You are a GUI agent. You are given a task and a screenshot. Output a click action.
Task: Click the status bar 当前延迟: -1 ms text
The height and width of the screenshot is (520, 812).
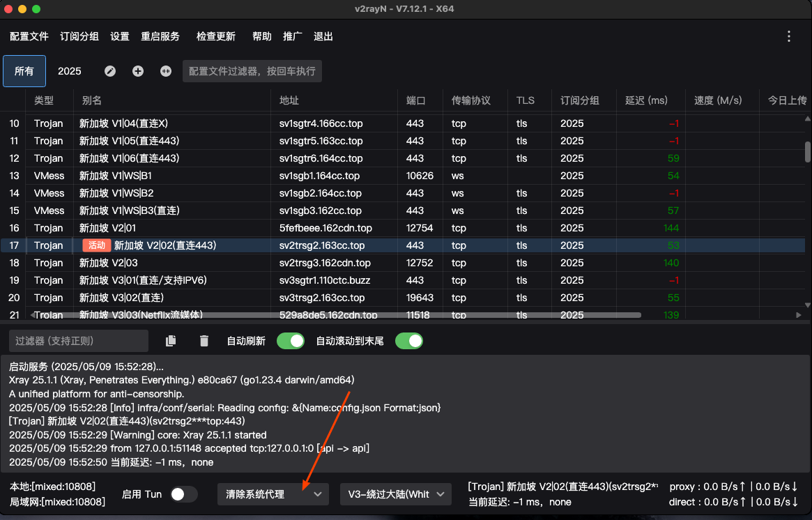[519, 502]
